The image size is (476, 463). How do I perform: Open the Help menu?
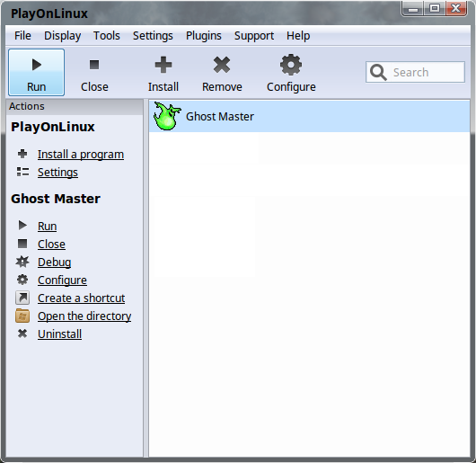[298, 36]
